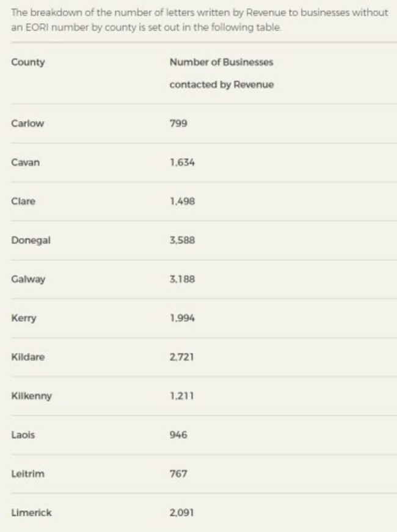Select the 1,634 figure for Cavan
Screen dimensions: 397x532
(x=182, y=162)
